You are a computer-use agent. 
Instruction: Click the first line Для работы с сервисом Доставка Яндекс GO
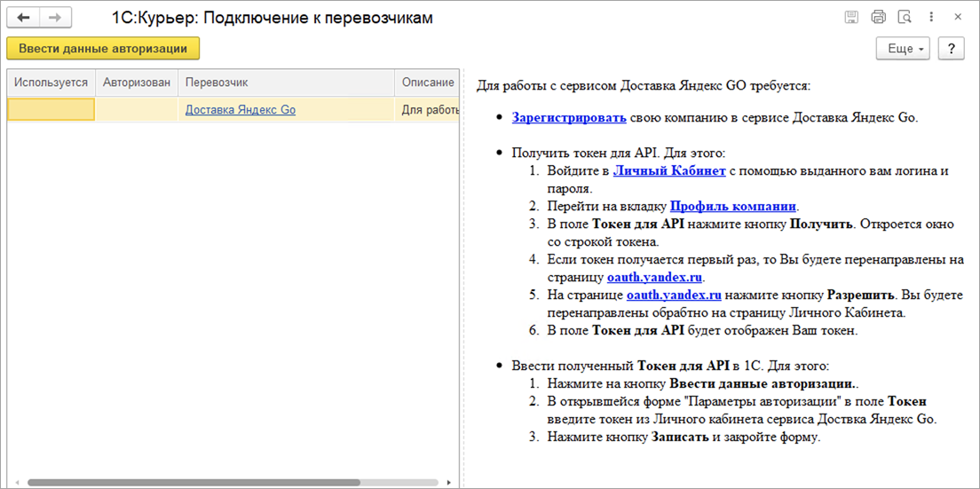coord(643,84)
